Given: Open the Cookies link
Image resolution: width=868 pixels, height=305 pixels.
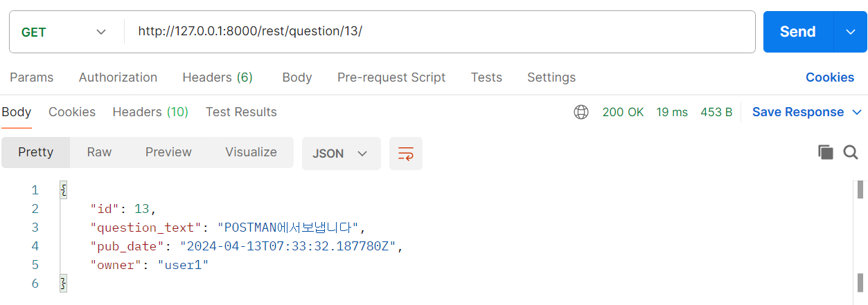Looking at the screenshot, I should click(830, 77).
